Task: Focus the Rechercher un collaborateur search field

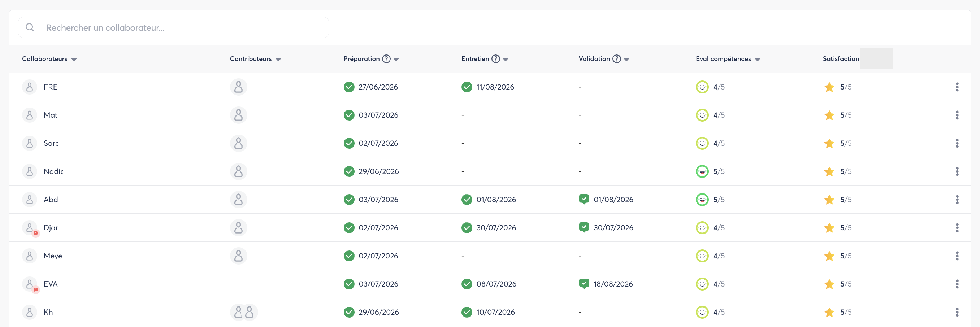Action: coord(173,27)
